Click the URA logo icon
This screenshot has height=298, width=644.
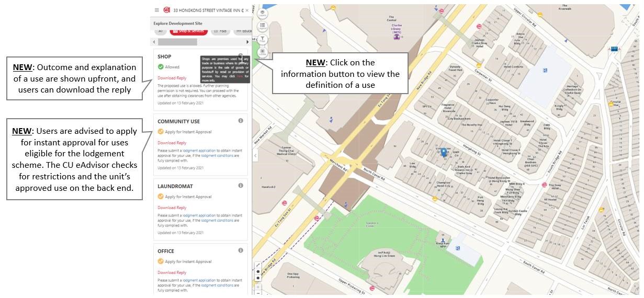pos(166,10)
